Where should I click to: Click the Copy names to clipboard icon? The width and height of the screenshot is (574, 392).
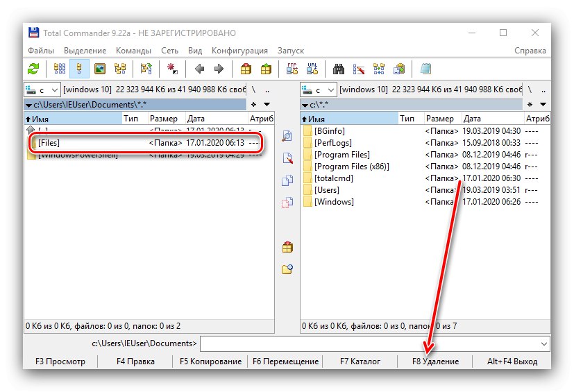coord(399,69)
